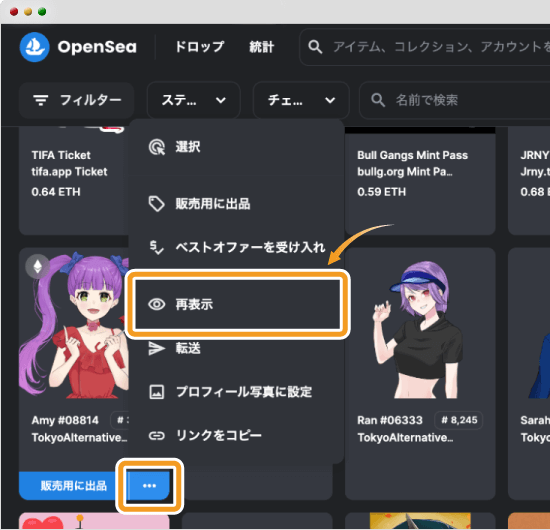Viewport: 550px width, 530px height.
Task: Click the paper plane transfer icon
Action: click(x=156, y=348)
